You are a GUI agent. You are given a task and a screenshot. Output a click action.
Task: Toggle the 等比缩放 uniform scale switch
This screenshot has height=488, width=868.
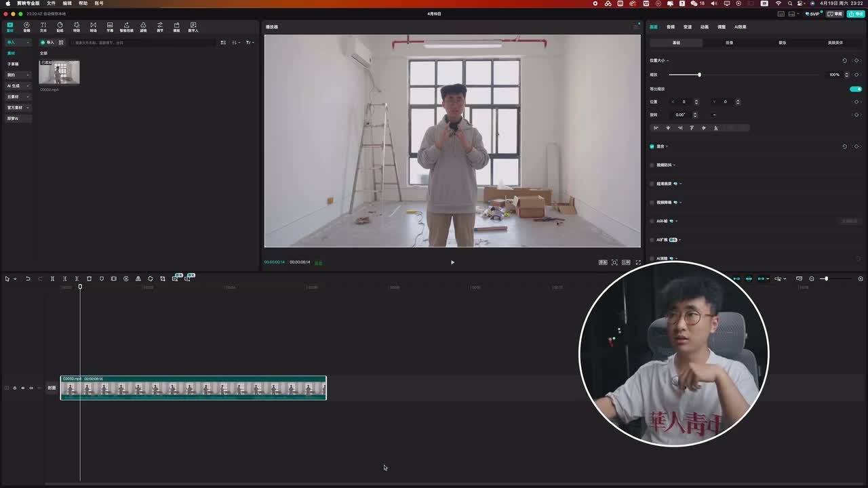coord(856,89)
